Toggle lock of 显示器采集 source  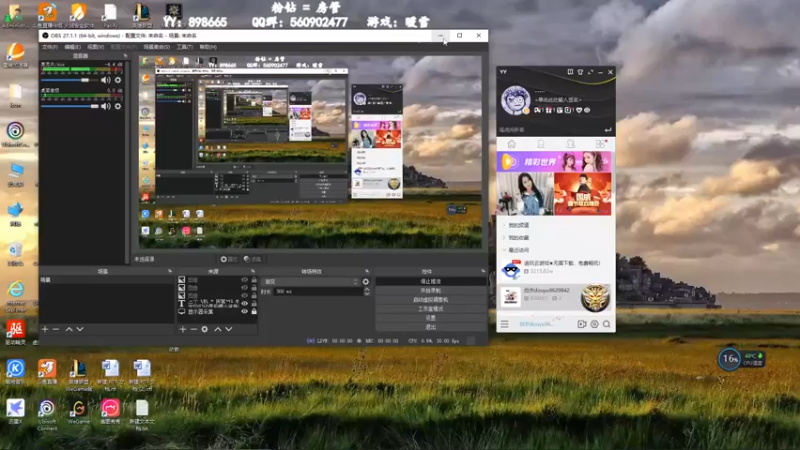tap(254, 311)
